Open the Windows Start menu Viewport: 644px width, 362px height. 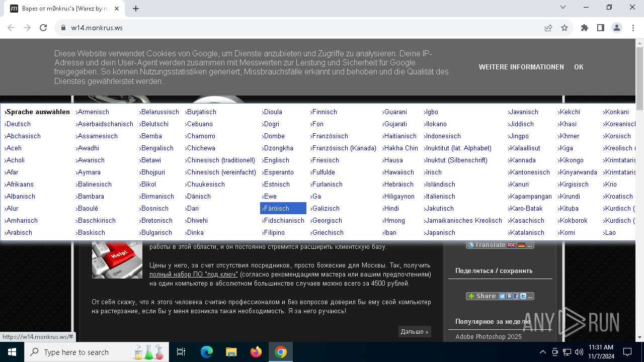(12, 352)
